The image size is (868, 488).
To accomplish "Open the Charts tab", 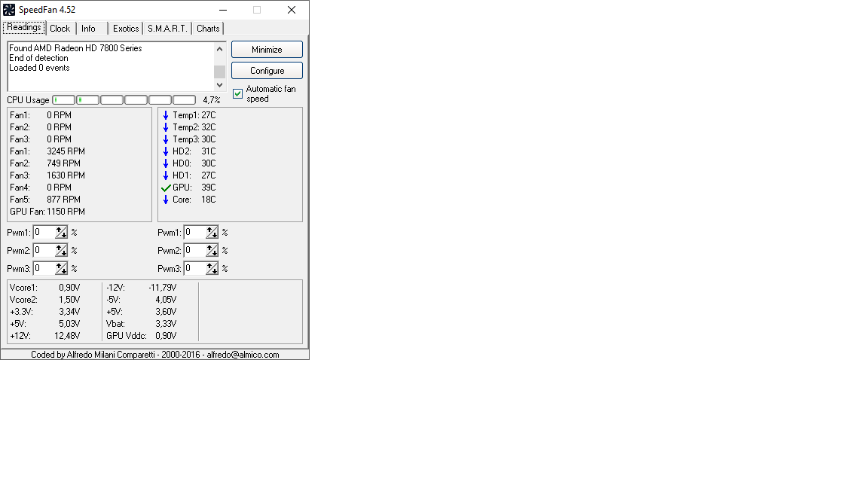I will [208, 28].
